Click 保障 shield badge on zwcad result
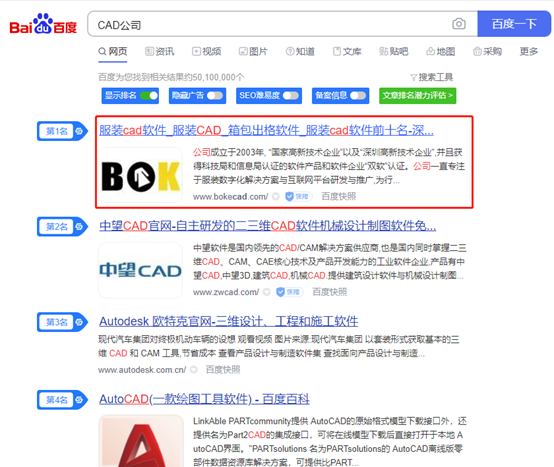Screen dimensions: 554x467 pyautogui.click(x=289, y=292)
